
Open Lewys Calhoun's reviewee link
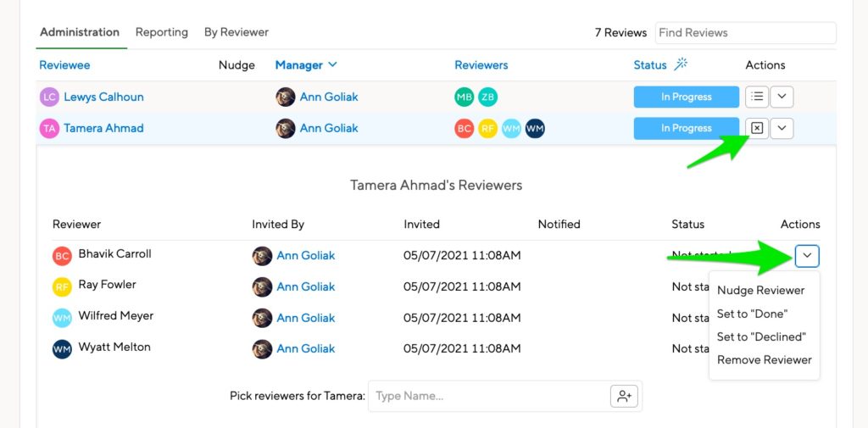[103, 97]
